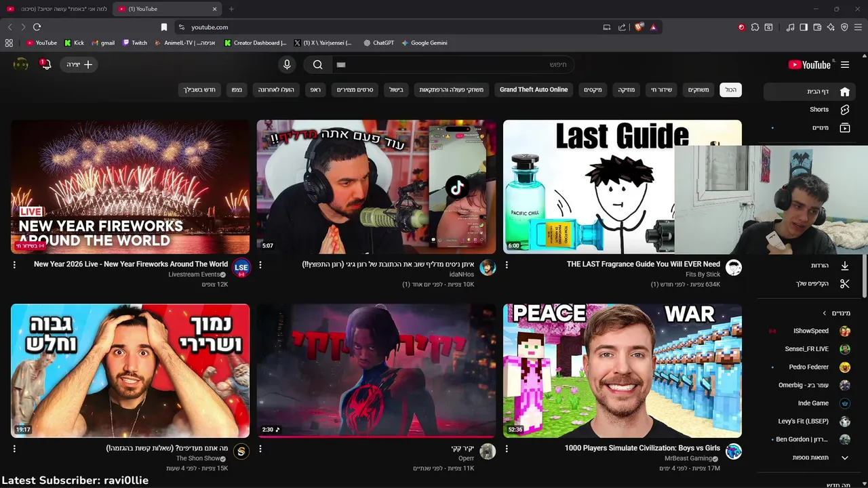Select the first chip in the filter row
The image size is (868, 488).
(730, 89)
